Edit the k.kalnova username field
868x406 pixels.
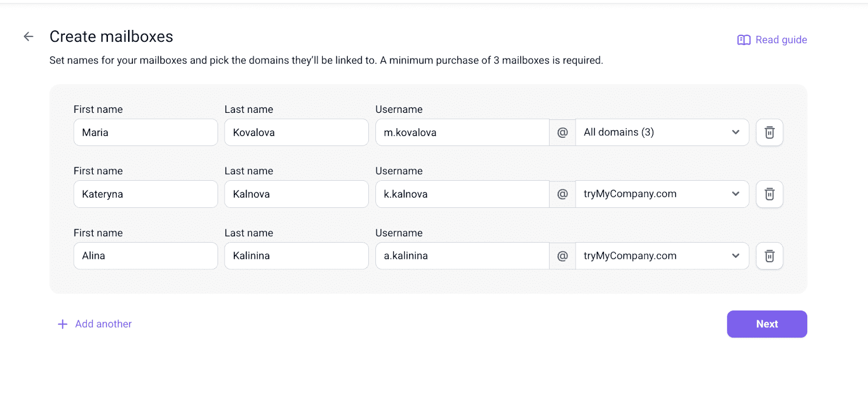[x=462, y=194]
